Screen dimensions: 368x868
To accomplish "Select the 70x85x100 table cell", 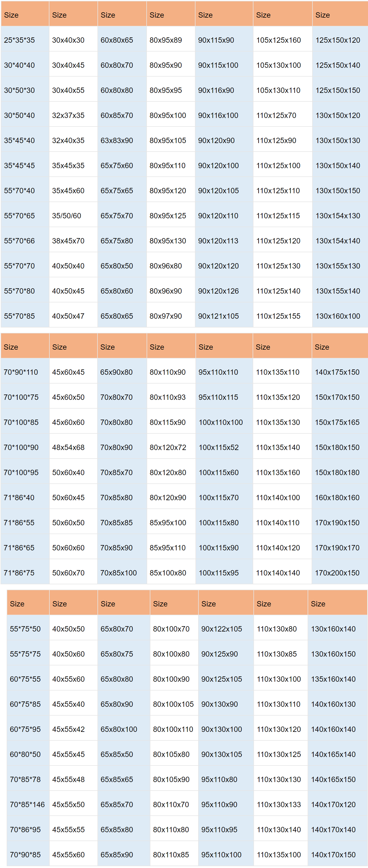I will 118,573.
